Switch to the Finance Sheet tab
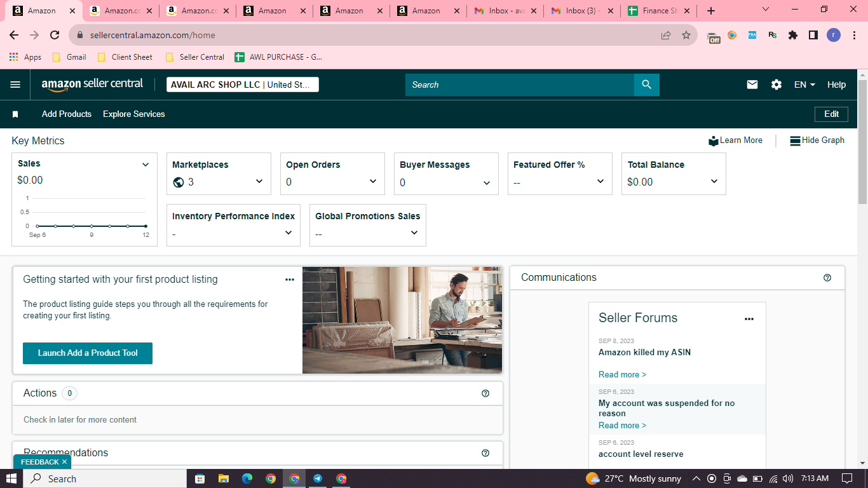 pyautogui.click(x=659, y=11)
